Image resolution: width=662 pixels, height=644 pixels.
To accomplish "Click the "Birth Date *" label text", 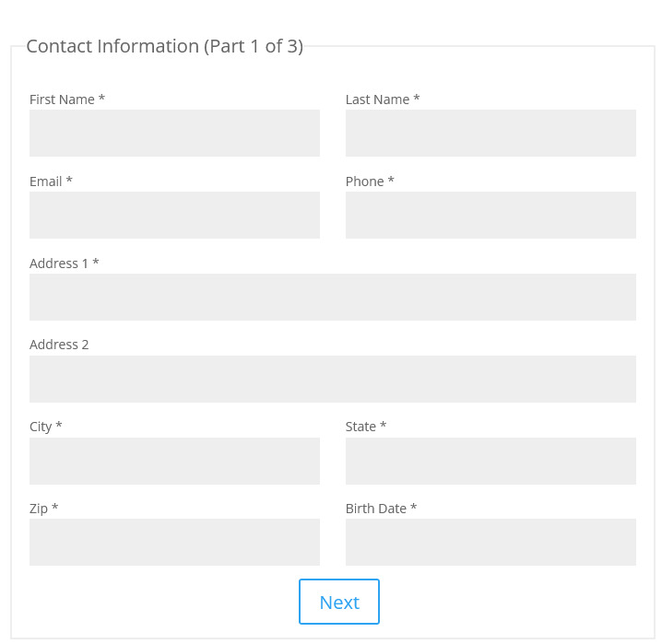I will tap(381, 509).
